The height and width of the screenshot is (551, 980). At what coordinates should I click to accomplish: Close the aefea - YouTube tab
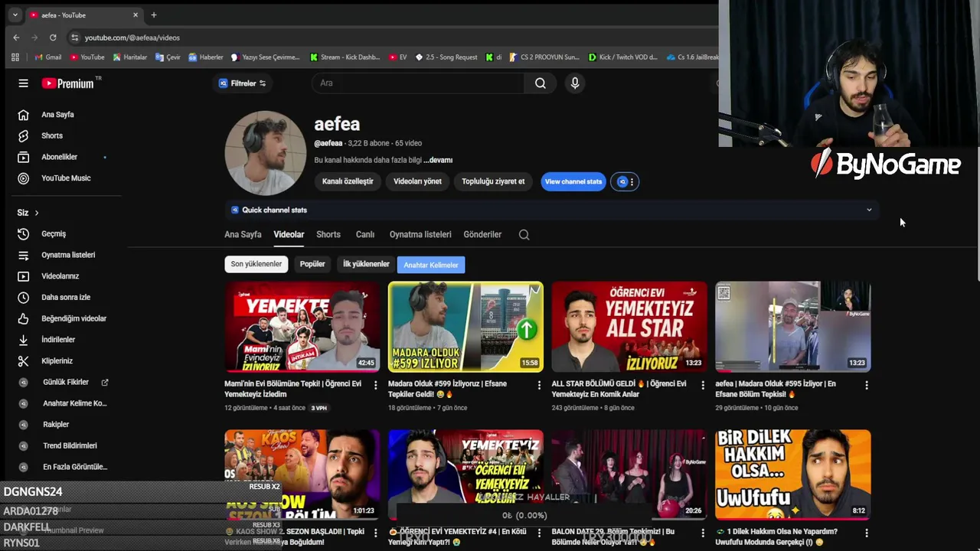tap(136, 15)
